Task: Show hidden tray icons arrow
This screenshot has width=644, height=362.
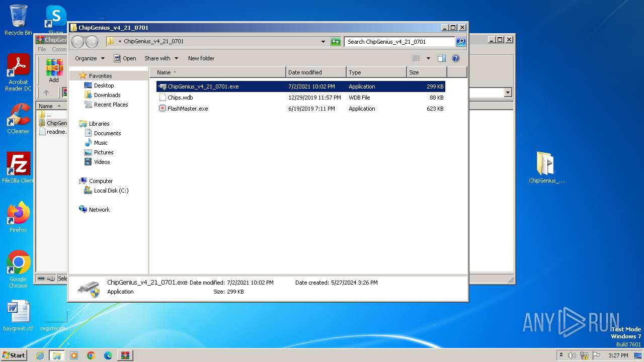Action: [x=561, y=355]
